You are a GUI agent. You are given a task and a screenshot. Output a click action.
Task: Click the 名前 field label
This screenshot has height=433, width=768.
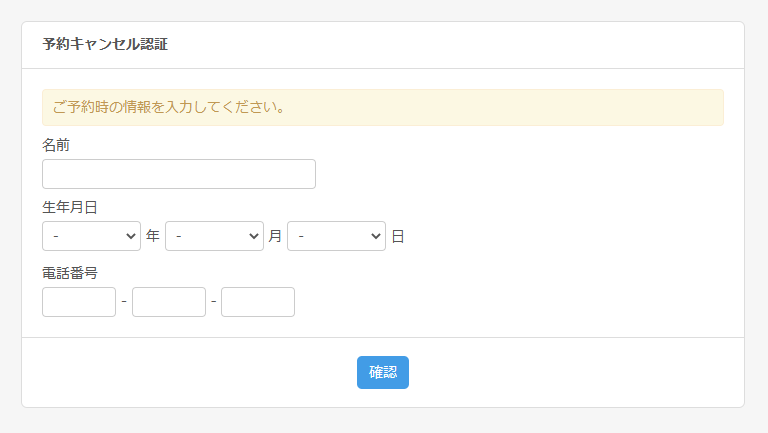(56, 145)
